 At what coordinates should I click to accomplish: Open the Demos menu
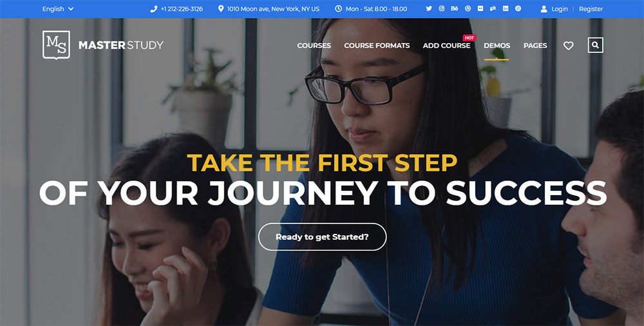point(497,46)
